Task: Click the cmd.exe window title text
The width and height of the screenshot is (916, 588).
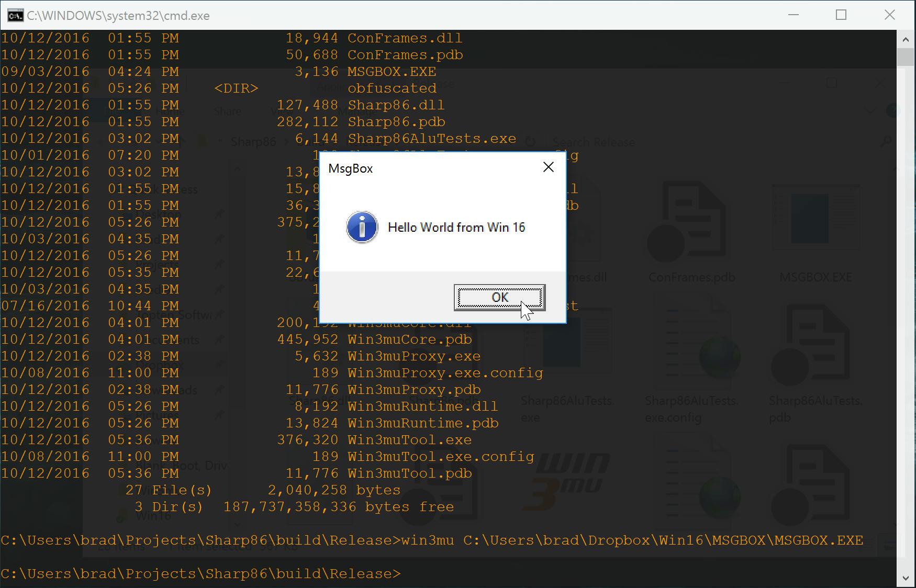Action: pos(118,16)
